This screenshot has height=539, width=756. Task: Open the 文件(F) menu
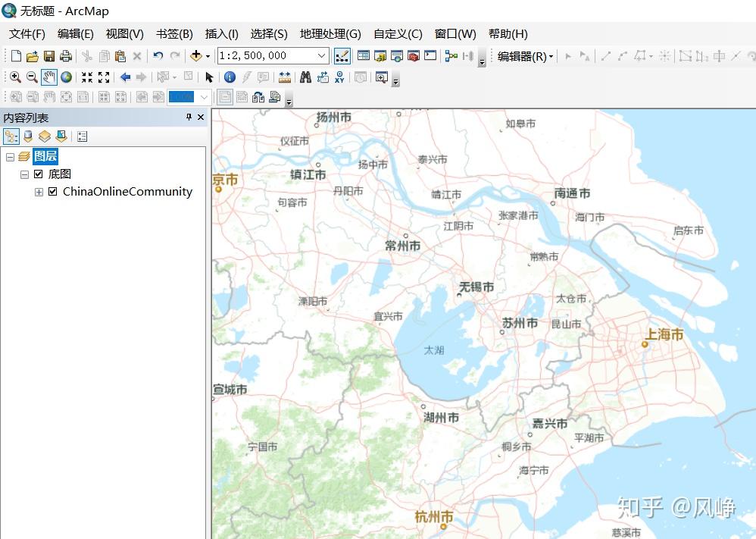(x=27, y=34)
